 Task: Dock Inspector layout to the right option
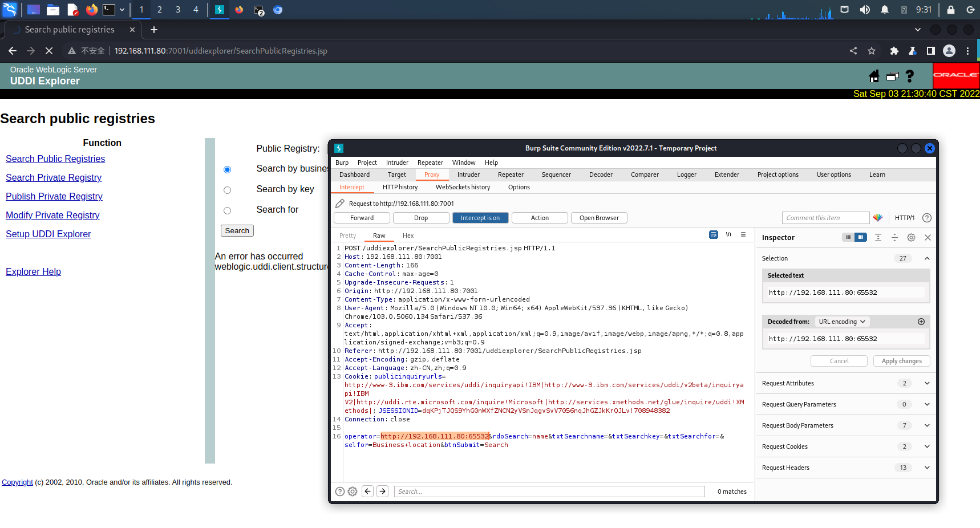tap(861, 237)
